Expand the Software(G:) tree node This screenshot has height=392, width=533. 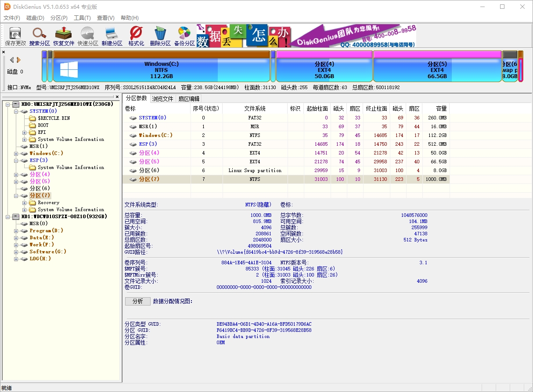point(16,252)
